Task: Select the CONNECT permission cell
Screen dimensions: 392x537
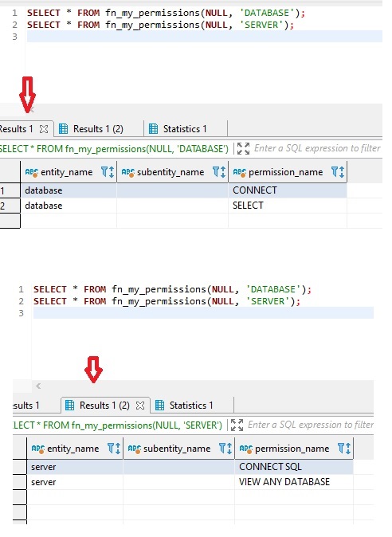Action: pyautogui.click(x=288, y=190)
